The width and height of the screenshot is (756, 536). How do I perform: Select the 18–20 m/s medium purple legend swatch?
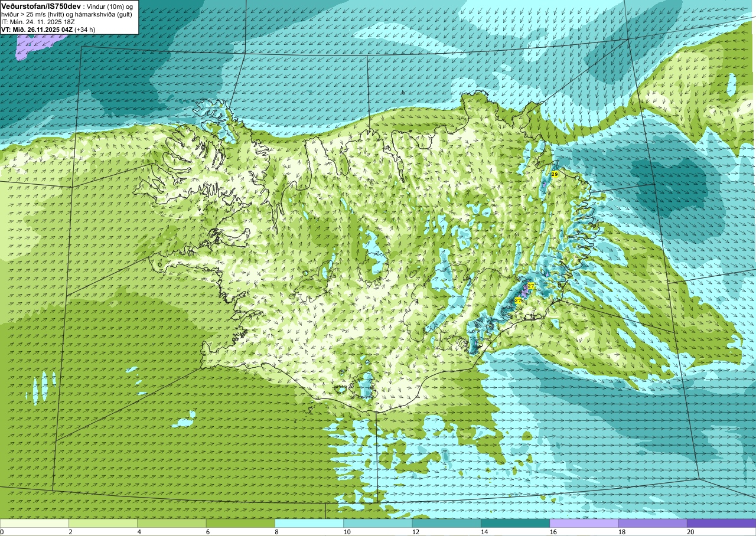coord(653,523)
